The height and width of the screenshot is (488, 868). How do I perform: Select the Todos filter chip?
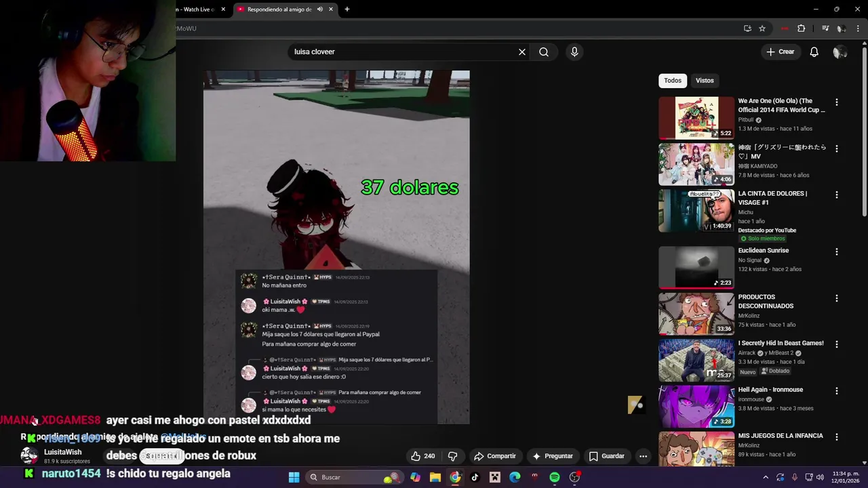tap(673, 81)
